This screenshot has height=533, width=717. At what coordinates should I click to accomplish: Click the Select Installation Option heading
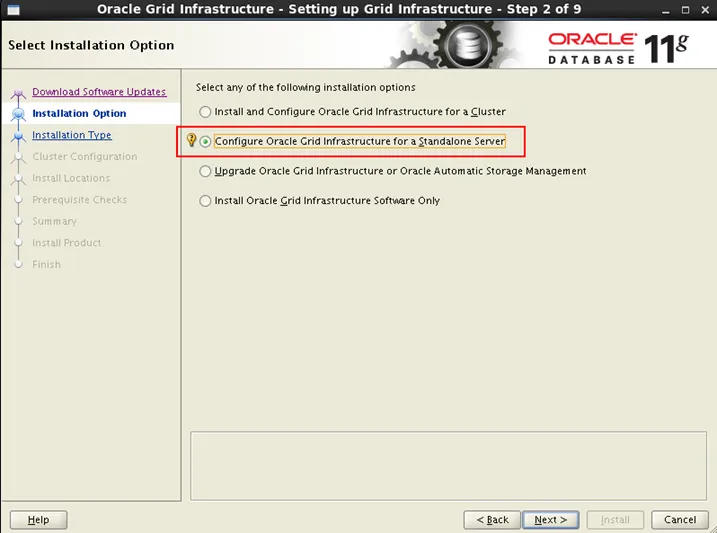[91, 45]
